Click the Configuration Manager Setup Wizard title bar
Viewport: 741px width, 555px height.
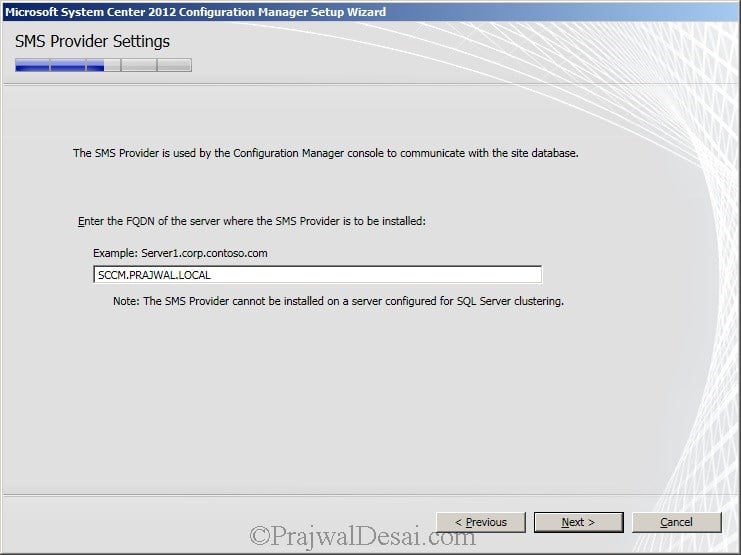click(x=370, y=11)
